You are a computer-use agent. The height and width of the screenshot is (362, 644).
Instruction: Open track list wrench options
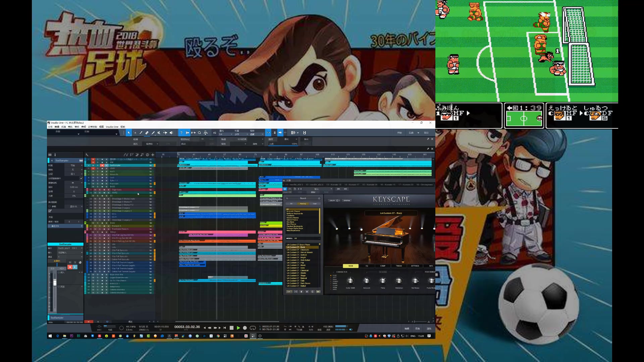87,155
